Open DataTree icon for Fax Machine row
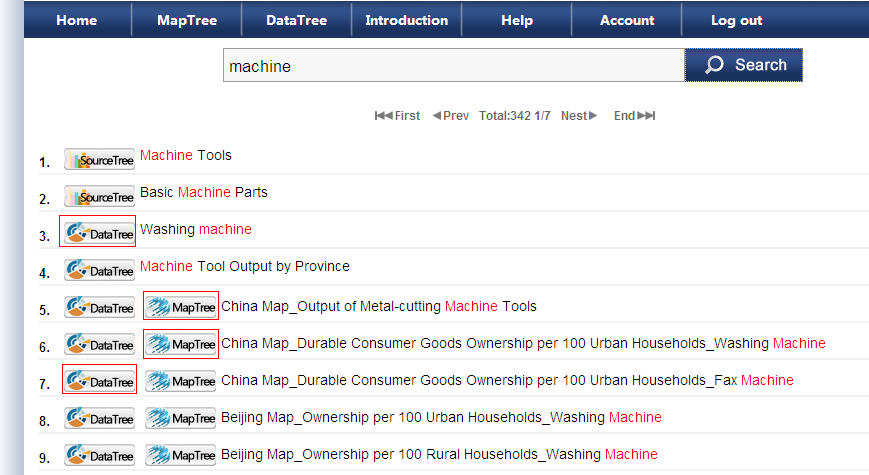The width and height of the screenshot is (869, 475). tap(99, 381)
